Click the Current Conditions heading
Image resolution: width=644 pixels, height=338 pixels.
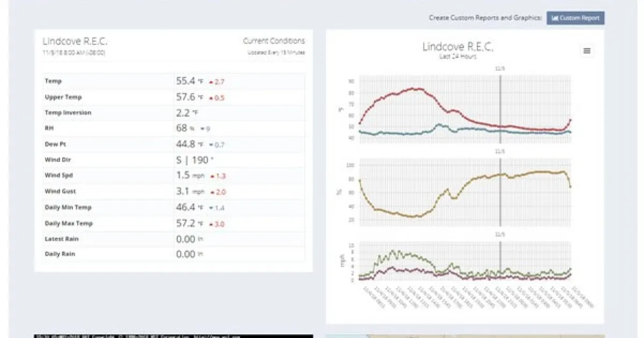(274, 41)
